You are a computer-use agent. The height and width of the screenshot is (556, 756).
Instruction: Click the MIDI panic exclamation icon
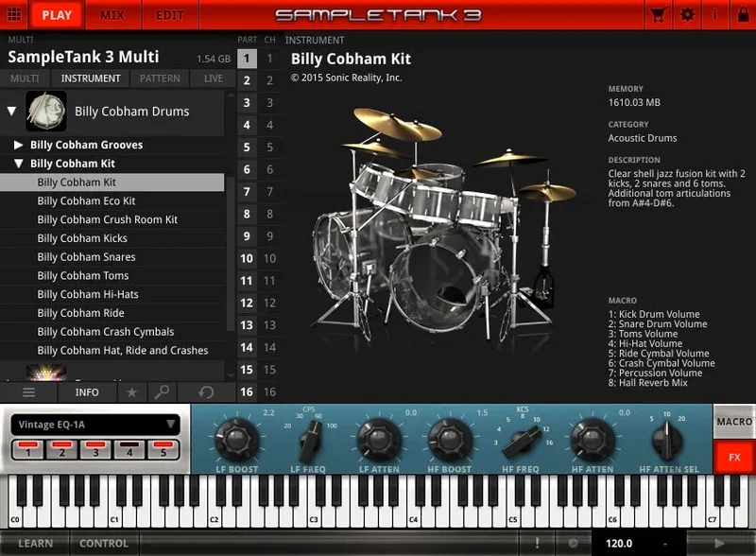pyautogui.click(x=537, y=543)
